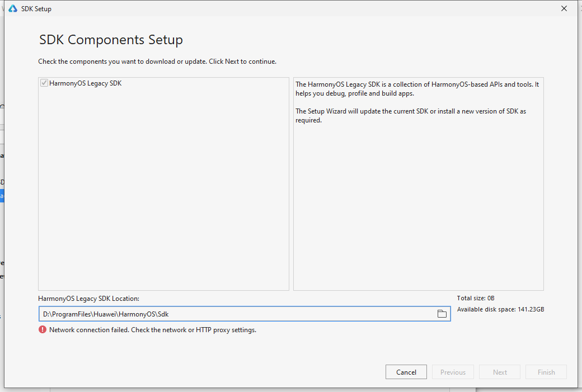This screenshot has height=392, width=582.
Task: Click 'Available disk space: 141.23GB' text
Action: tap(500, 309)
